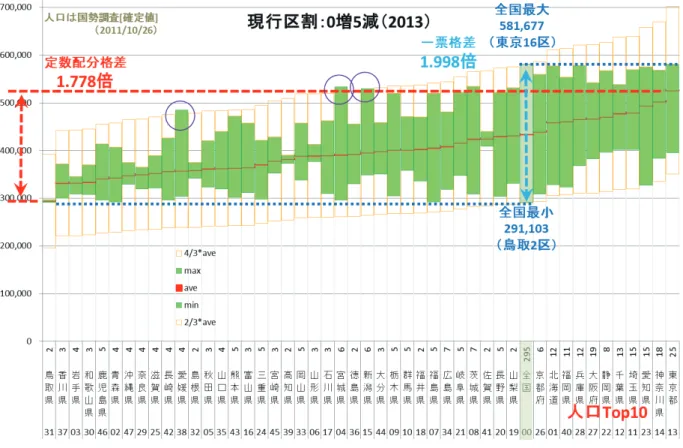683x448 pixels.
Task: Select the 香川県 axis label
Action: click(62, 387)
